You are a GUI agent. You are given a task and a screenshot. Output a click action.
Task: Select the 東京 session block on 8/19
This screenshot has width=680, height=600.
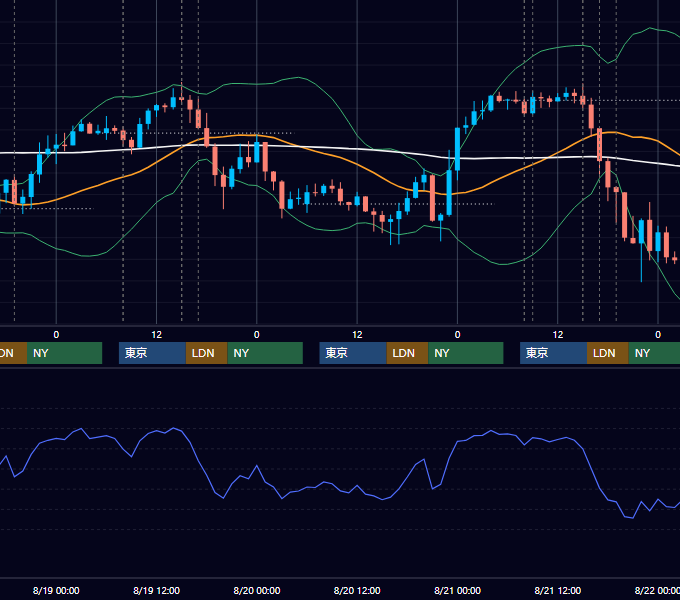tap(152, 353)
